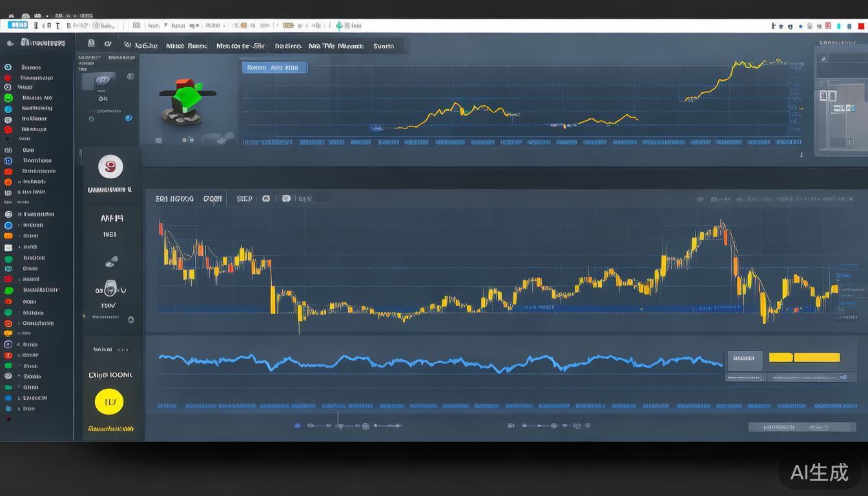Toggle the blue radio dot below the car thumbnail
Image resolution: width=868 pixels, height=496 pixels.
tap(128, 118)
